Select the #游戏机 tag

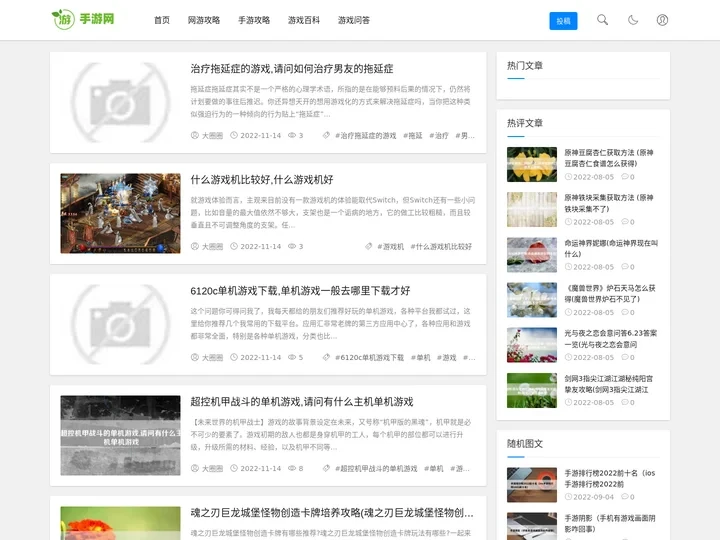(390, 247)
